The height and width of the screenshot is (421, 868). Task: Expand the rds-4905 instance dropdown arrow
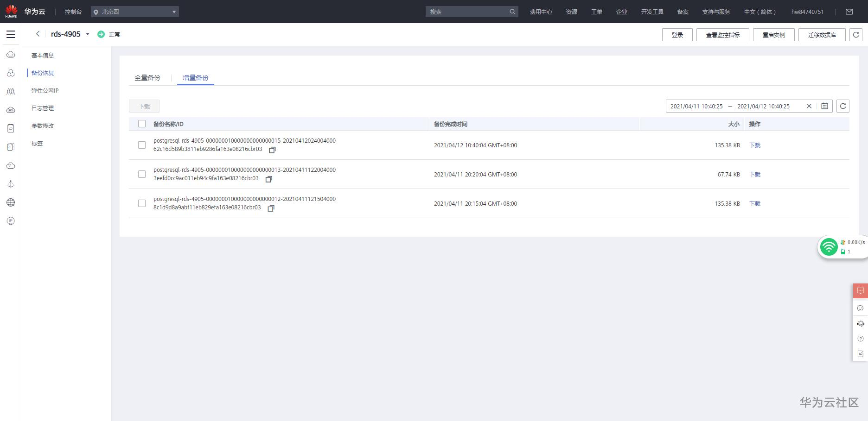pos(88,34)
